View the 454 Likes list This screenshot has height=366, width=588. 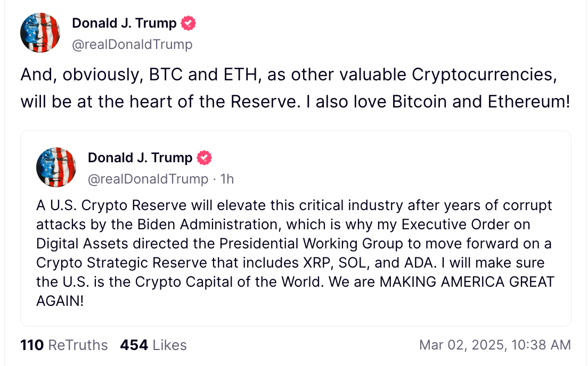(x=153, y=345)
